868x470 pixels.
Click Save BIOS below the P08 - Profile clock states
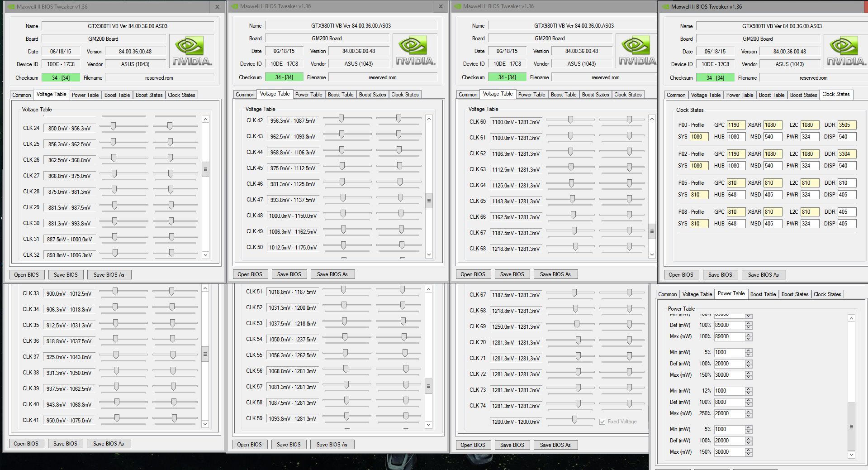720,275
